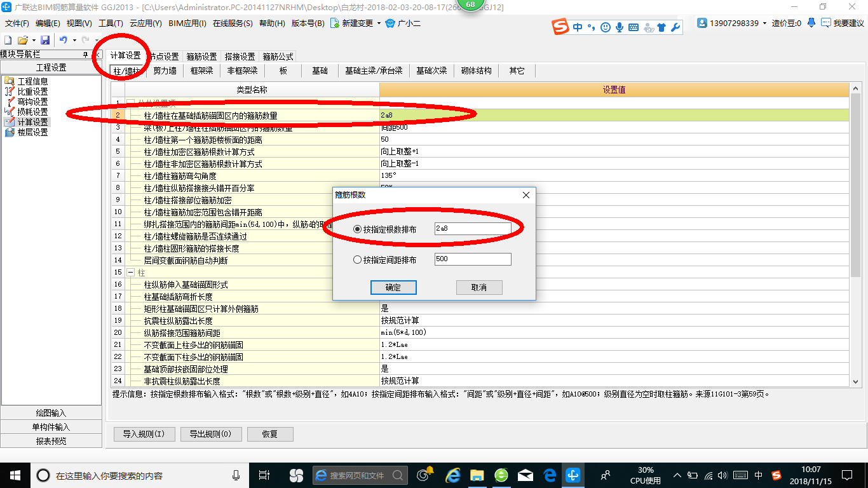The image size is (868, 488).
Task: Open Internet Explorer from taskbar
Action: pyautogui.click(x=453, y=475)
